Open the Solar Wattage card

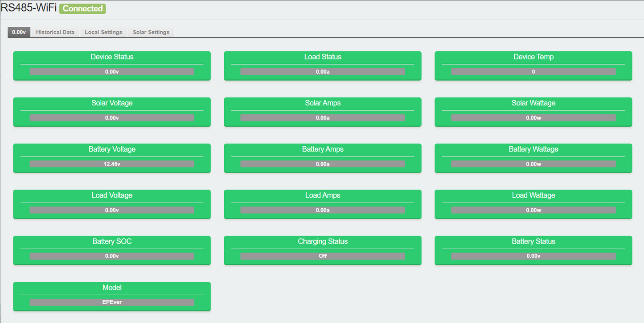[x=533, y=111]
